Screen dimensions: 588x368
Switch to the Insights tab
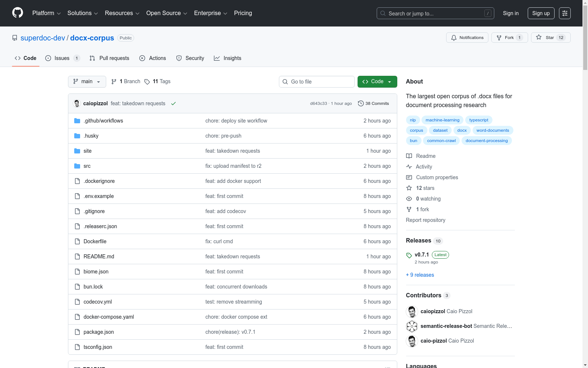228,58
